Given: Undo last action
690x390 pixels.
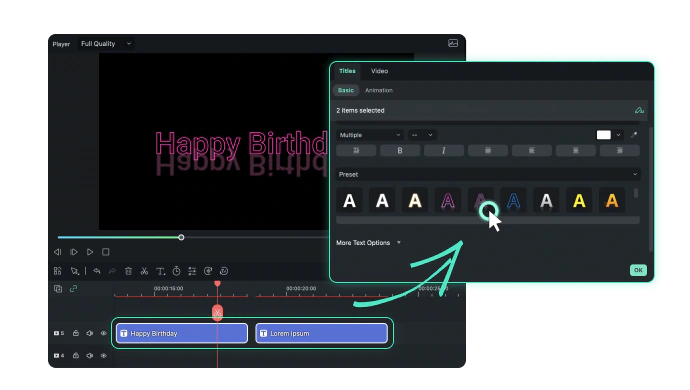Looking at the screenshot, I should 97,271.
